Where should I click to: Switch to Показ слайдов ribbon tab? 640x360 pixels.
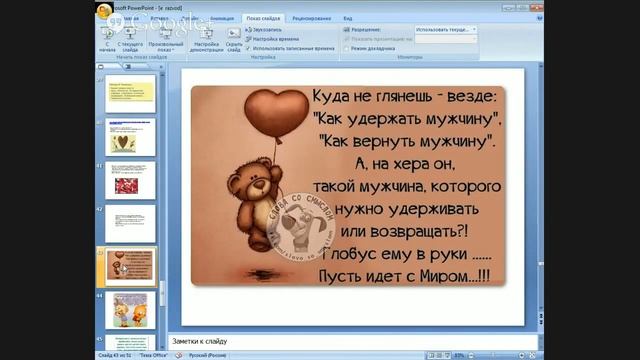pos(263,18)
